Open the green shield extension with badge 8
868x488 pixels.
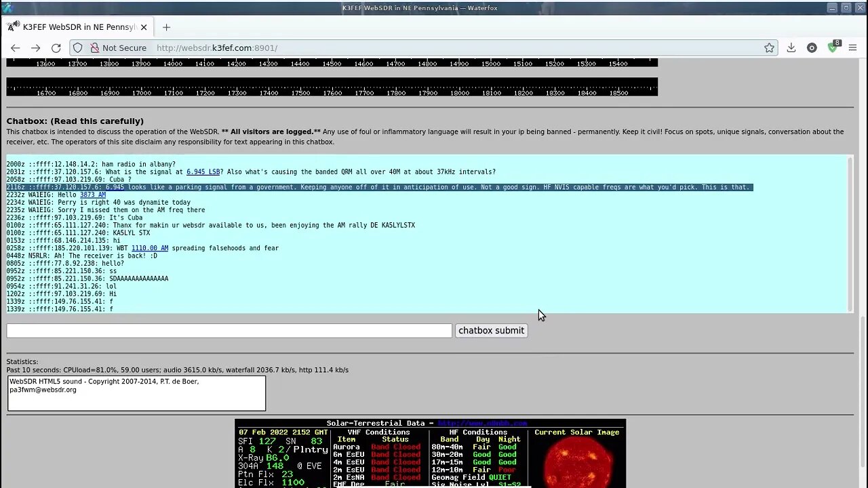pyautogui.click(x=833, y=47)
